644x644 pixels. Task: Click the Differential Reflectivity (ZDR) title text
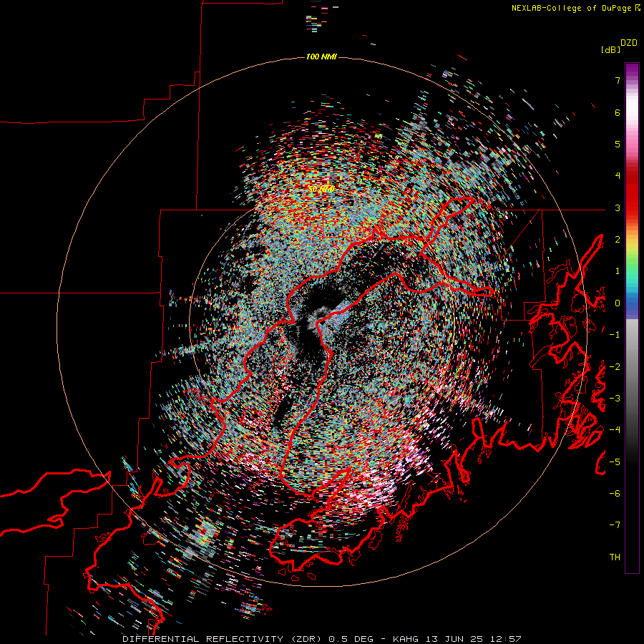tap(223, 639)
